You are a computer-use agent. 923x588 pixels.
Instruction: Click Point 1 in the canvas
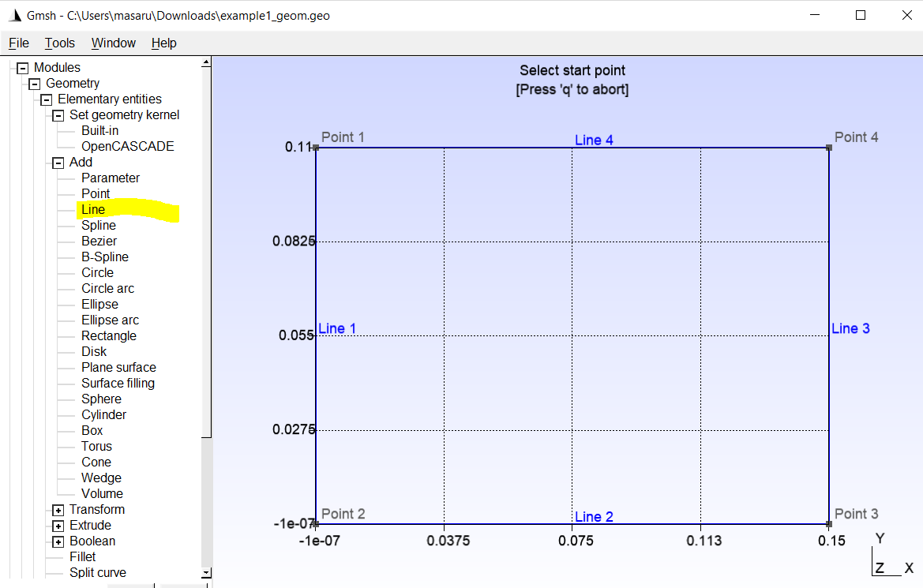click(316, 147)
